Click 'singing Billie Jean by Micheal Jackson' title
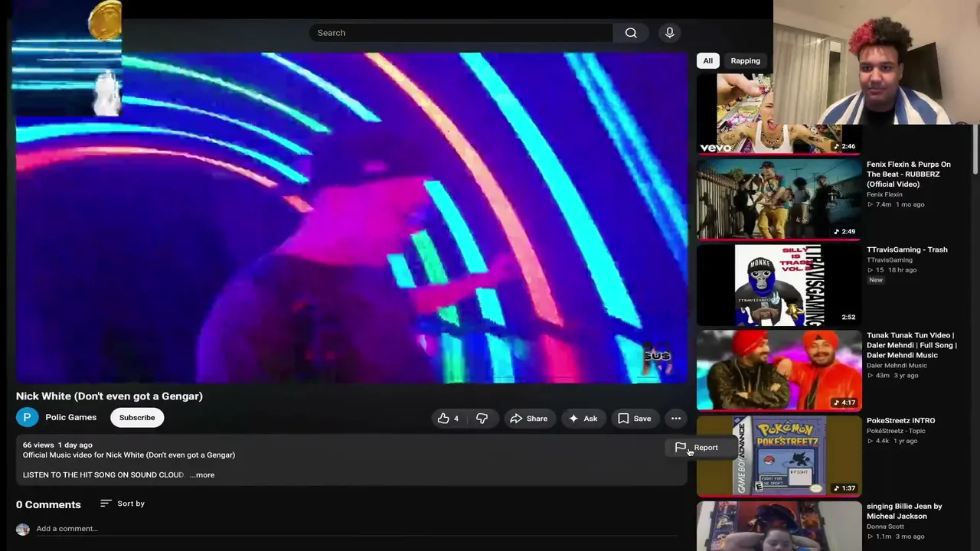This screenshot has width=980, height=551. point(904,511)
